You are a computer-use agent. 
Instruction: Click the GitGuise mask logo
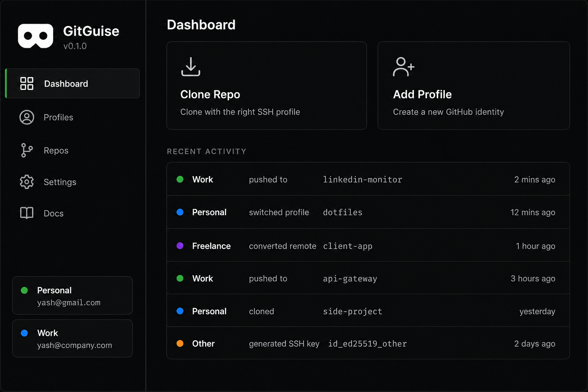coord(36,36)
